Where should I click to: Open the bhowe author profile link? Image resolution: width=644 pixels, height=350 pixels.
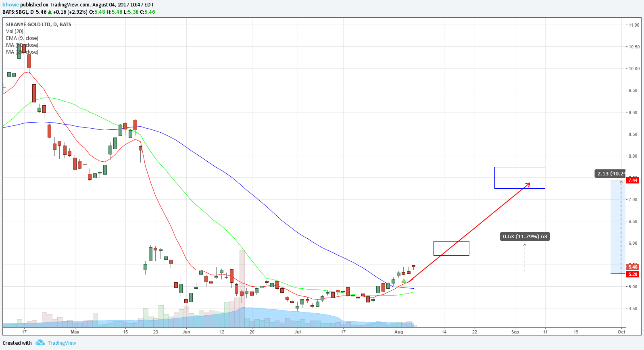10,5
